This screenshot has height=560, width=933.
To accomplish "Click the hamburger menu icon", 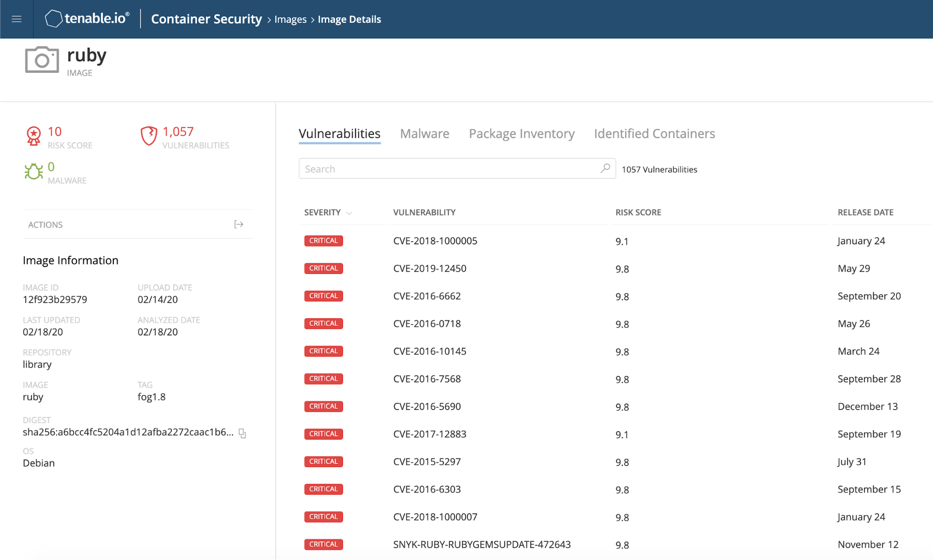I will 17,19.
